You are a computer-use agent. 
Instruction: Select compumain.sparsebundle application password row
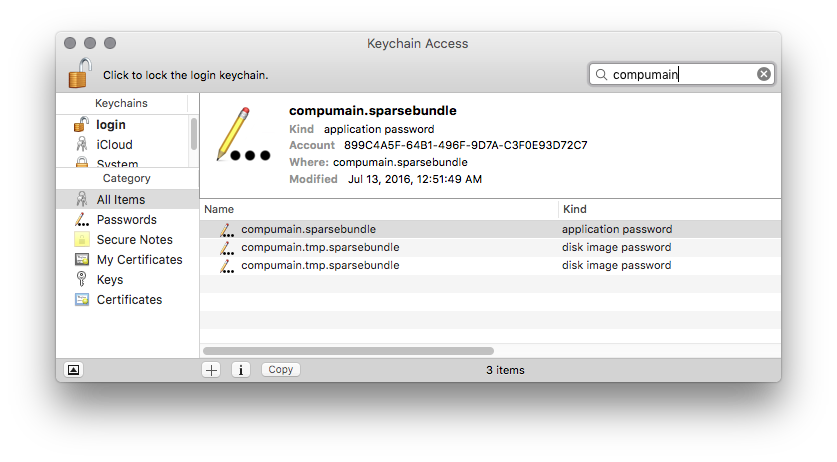[x=490, y=229]
